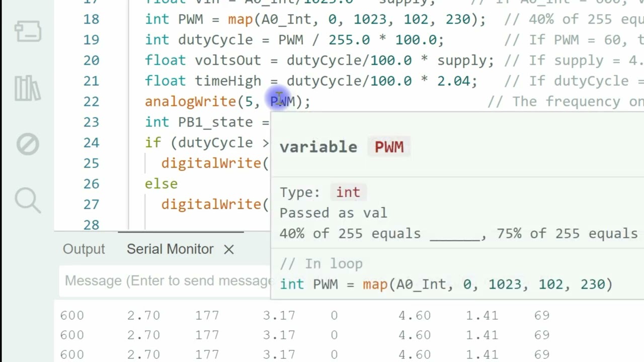Open the Library Manager sidebar icon
The image size is (644, 362).
click(x=28, y=88)
